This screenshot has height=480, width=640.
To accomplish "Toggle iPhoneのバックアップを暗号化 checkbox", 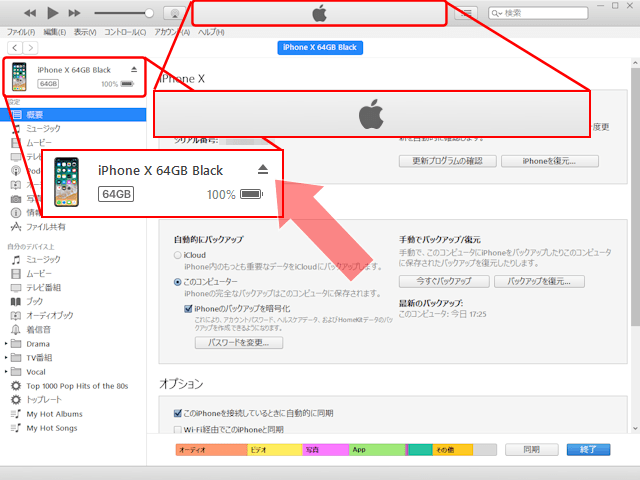I will click(188, 309).
